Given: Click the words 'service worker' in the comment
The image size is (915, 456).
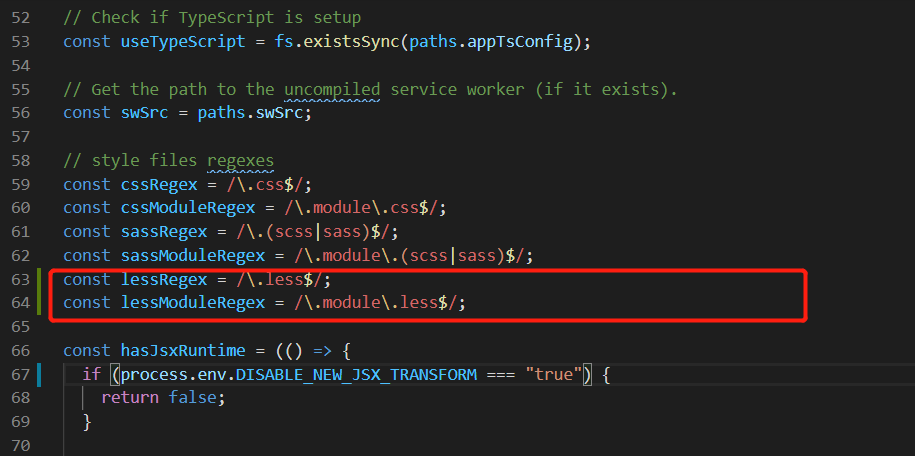Looking at the screenshot, I should [458, 90].
